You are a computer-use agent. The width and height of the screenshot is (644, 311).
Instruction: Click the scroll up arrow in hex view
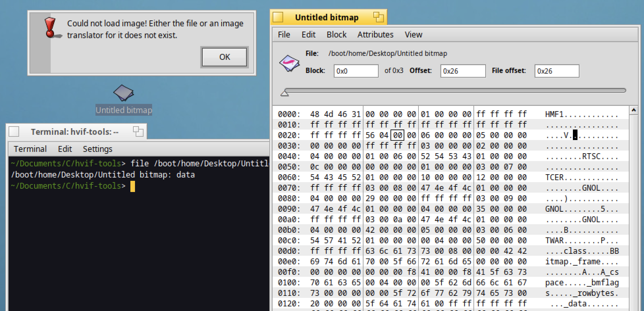633,110
